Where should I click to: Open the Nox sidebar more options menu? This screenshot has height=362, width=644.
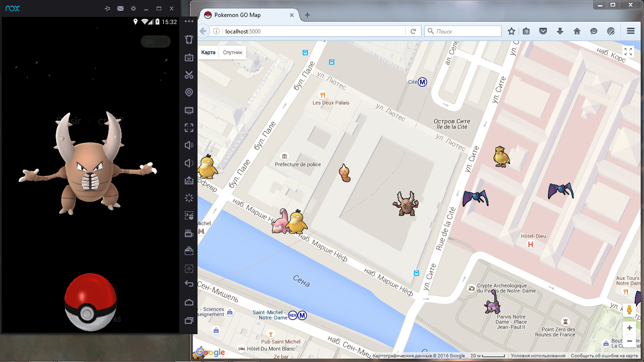[189, 22]
